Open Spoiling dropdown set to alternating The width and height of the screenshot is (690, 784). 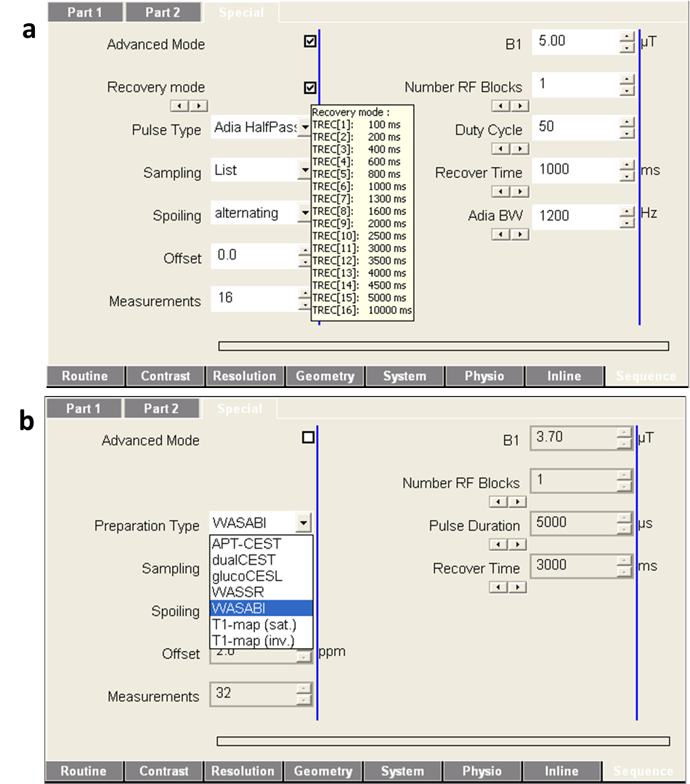304,213
